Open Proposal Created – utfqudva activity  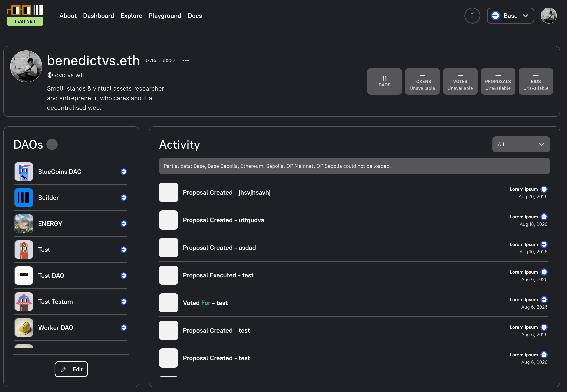point(353,220)
